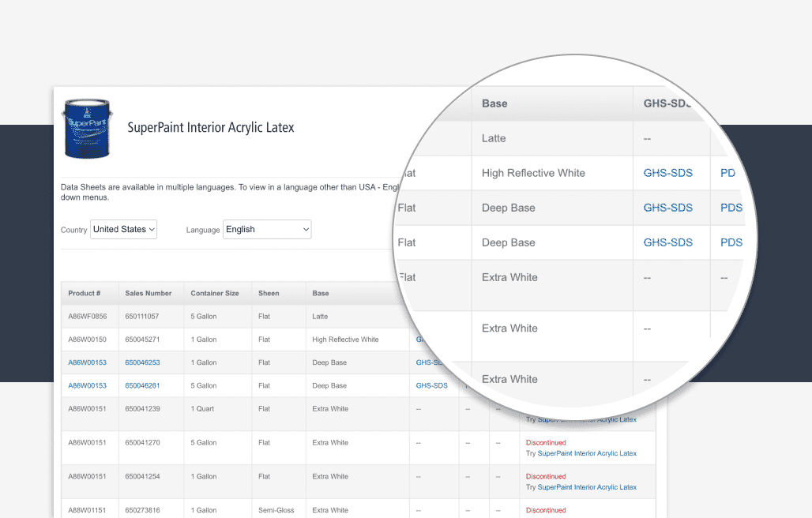Click the Sheen column header
This screenshot has width=812, height=518.
269,294
